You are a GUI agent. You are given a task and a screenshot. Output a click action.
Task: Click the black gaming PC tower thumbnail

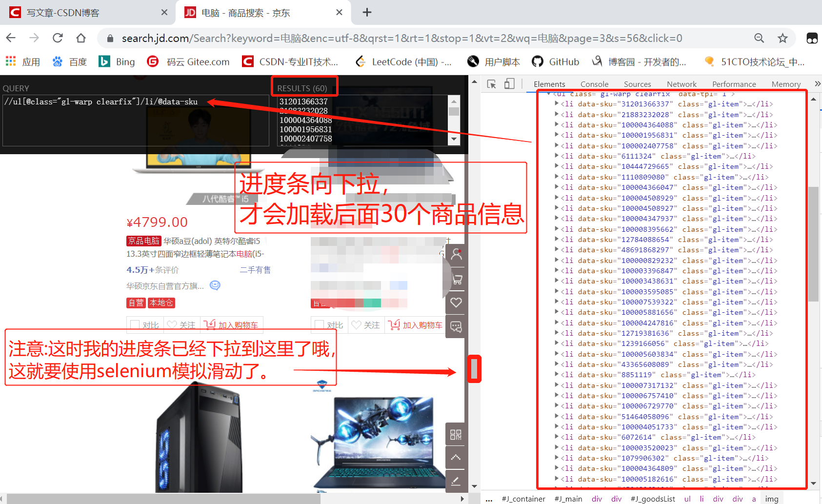click(200, 438)
